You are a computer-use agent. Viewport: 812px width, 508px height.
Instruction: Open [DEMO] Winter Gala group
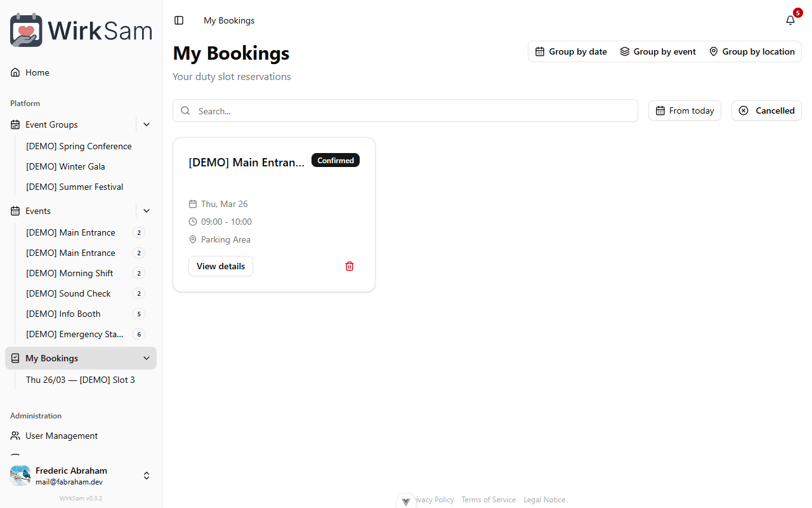pyautogui.click(x=65, y=166)
